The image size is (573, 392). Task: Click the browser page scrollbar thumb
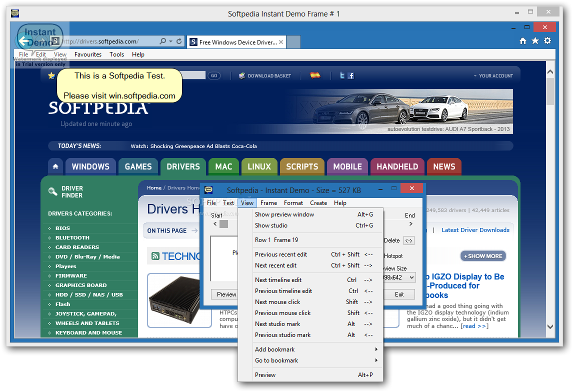pyautogui.click(x=550, y=91)
